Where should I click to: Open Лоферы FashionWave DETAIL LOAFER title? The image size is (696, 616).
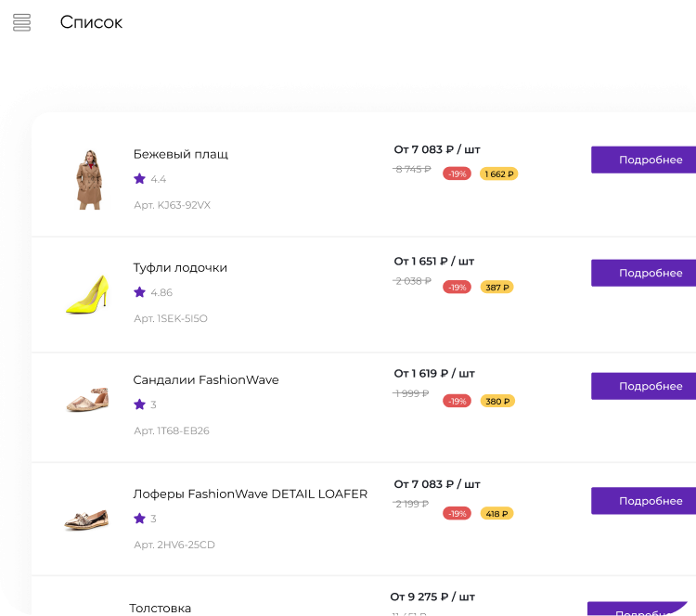[251, 494]
